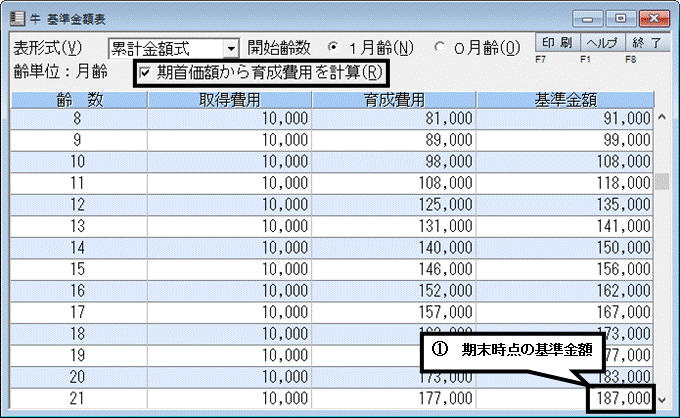Select the 齢数 cell 14

pyautogui.click(x=79, y=248)
